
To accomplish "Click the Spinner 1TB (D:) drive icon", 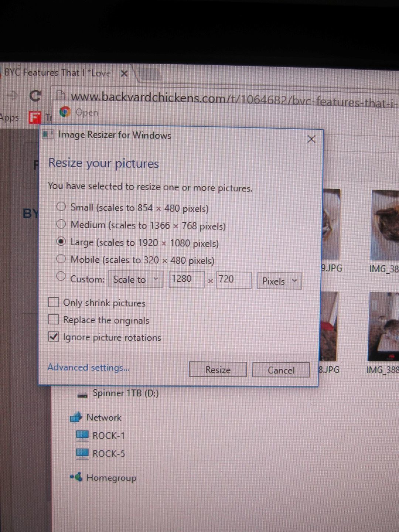I will 82,395.
